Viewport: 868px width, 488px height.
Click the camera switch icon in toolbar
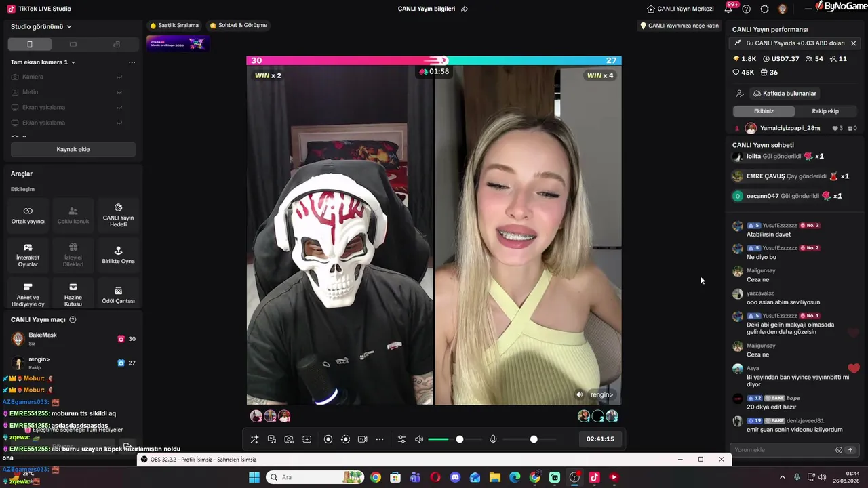tap(362, 439)
